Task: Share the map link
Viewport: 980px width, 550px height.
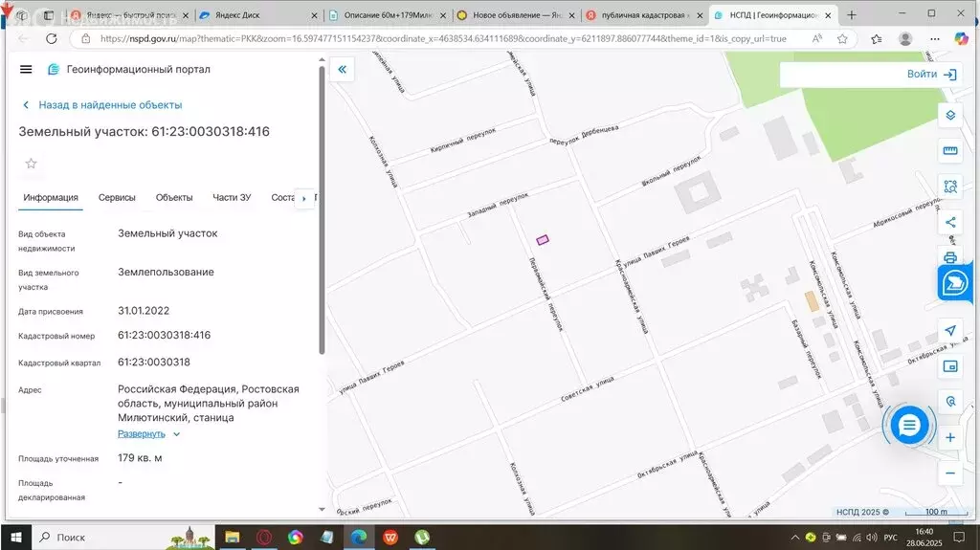Action: [950, 222]
